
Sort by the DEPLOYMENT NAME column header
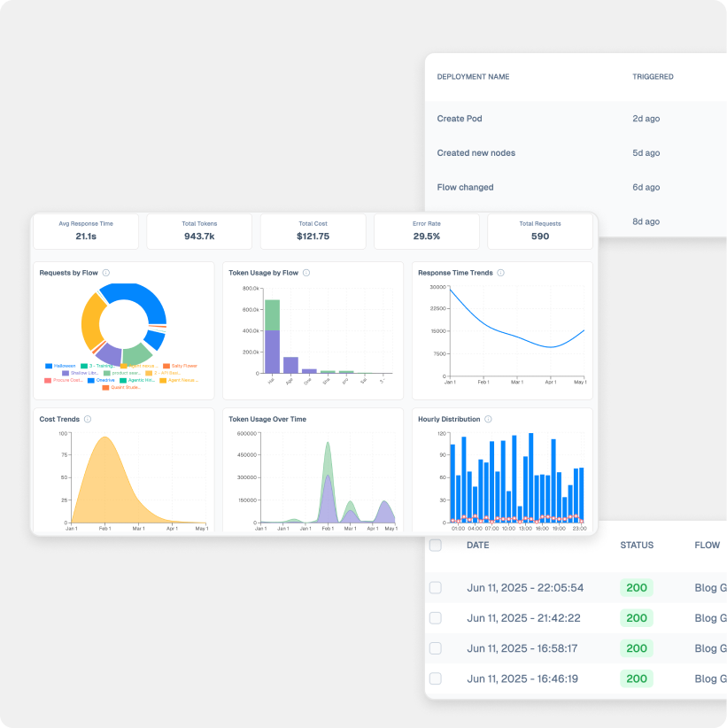473,76
